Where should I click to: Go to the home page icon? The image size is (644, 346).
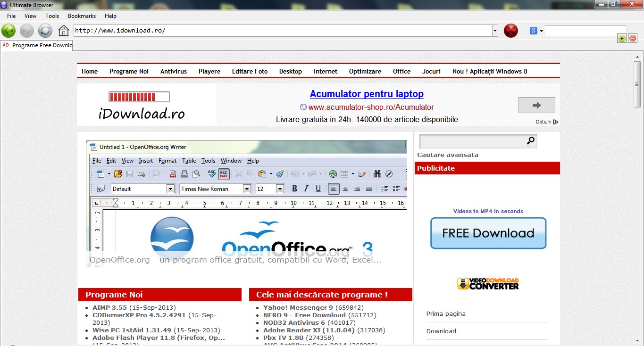click(x=63, y=31)
